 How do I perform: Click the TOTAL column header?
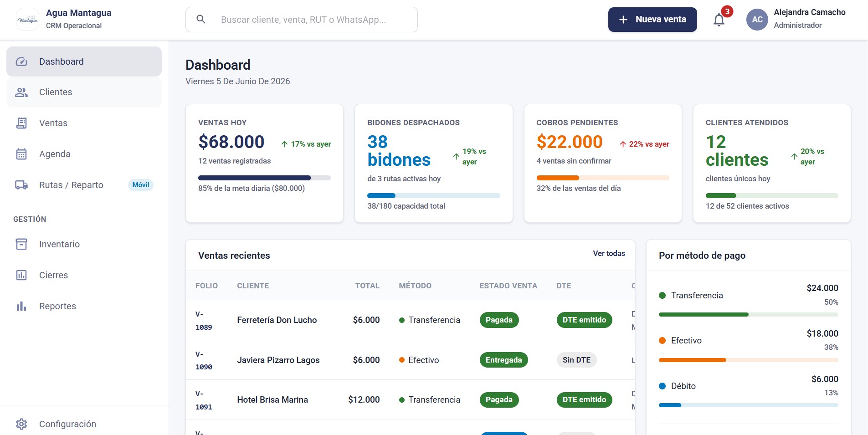pos(367,286)
